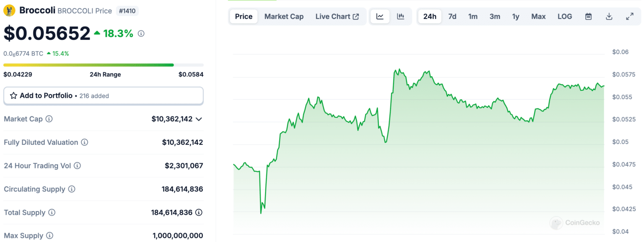This screenshot has width=644, height=242.
Task: Click the 1,000,000,000 max supply value
Action: (x=178, y=236)
